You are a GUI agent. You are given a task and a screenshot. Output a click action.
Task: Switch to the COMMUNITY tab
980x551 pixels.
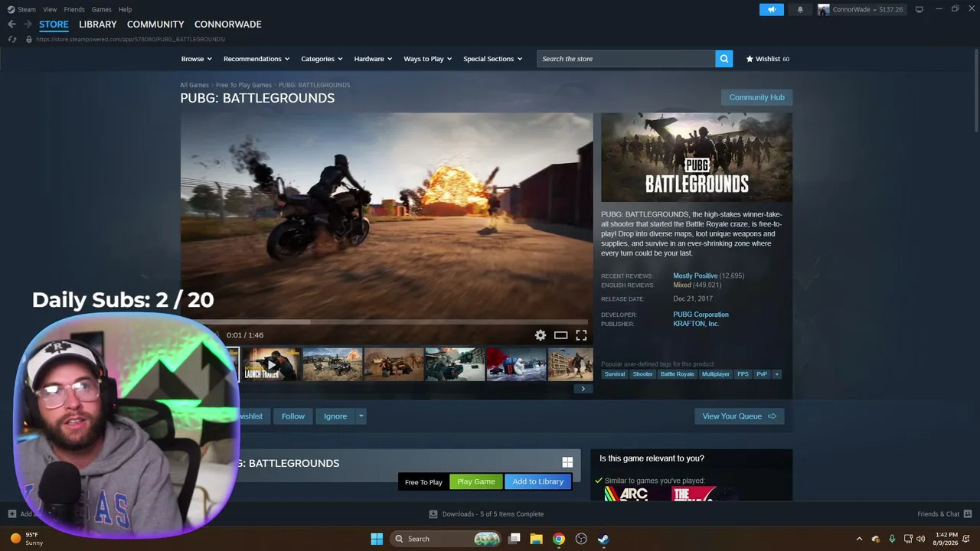tap(155, 24)
